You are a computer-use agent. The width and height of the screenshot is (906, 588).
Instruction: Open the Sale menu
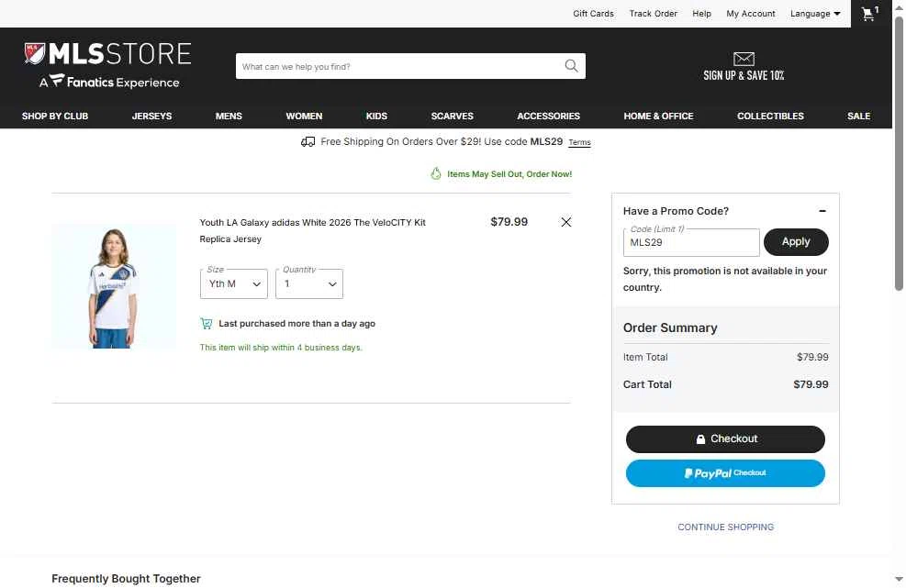coord(858,116)
